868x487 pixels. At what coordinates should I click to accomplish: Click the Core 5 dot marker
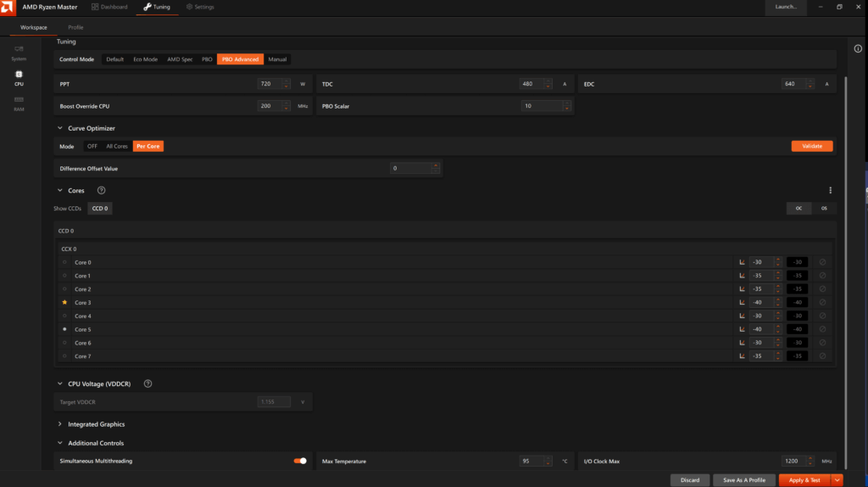(x=64, y=329)
